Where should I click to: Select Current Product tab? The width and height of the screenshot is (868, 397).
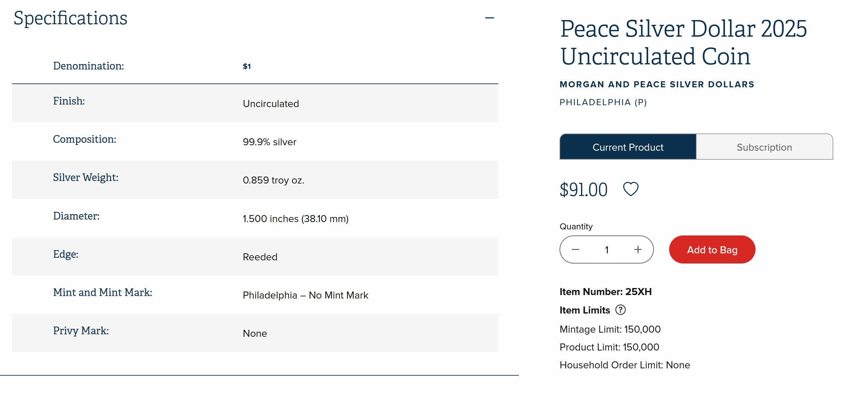coord(627,147)
